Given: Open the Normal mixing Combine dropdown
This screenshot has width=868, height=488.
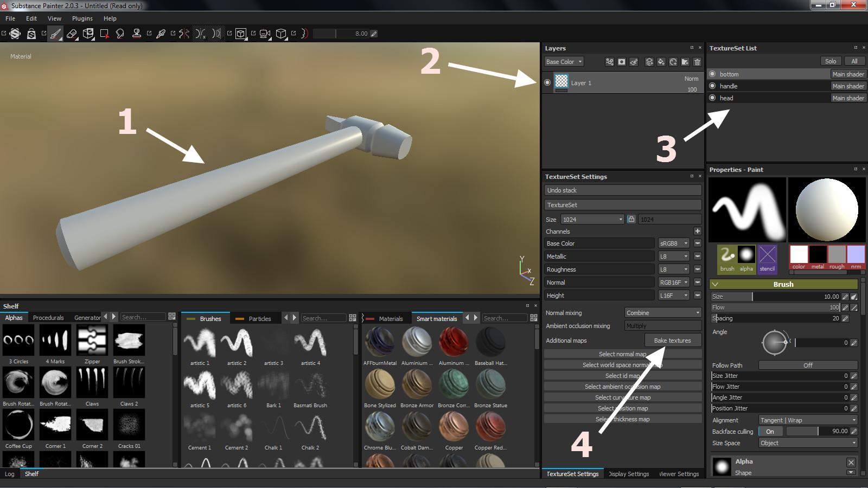Looking at the screenshot, I should pyautogui.click(x=663, y=313).
